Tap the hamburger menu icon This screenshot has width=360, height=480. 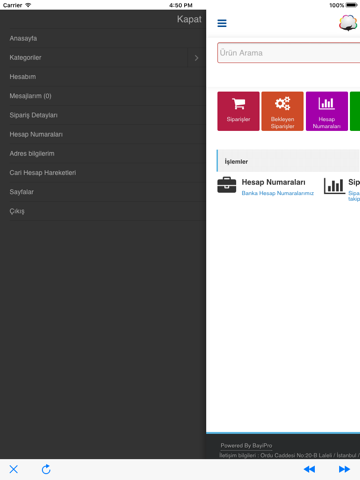coord(222,23)
